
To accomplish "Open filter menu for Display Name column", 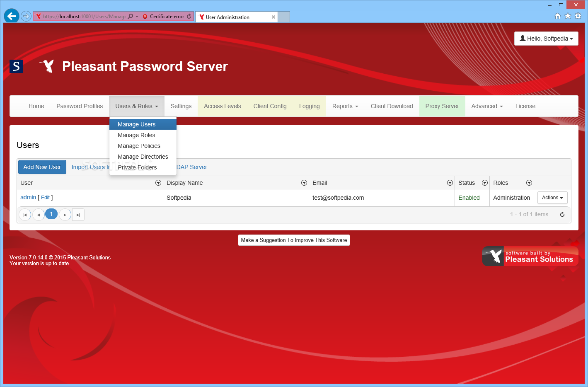I will [x=304, y=183].
